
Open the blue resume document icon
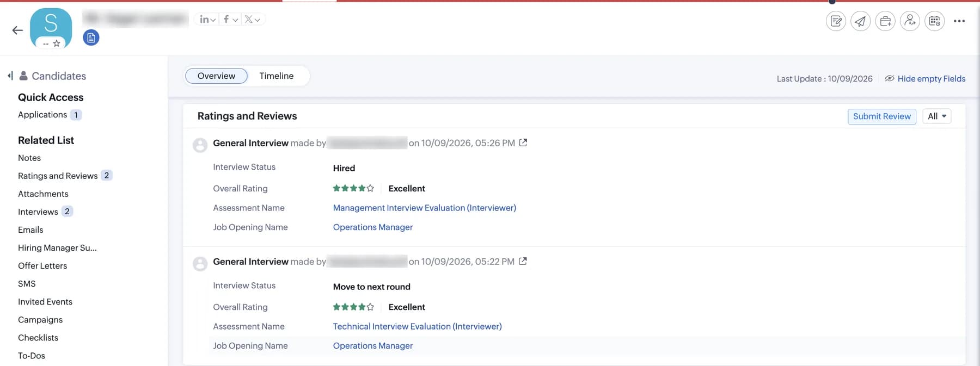coord(91,38)
